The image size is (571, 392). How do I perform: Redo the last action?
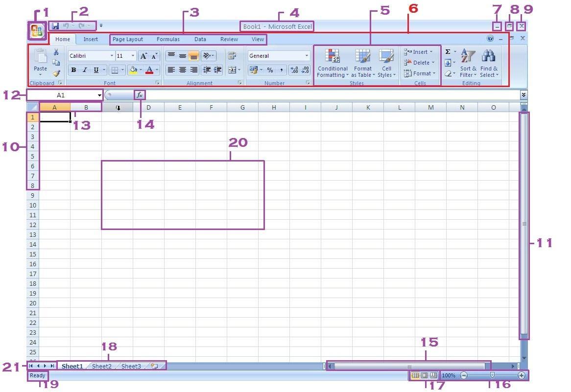tap(81, 26)
